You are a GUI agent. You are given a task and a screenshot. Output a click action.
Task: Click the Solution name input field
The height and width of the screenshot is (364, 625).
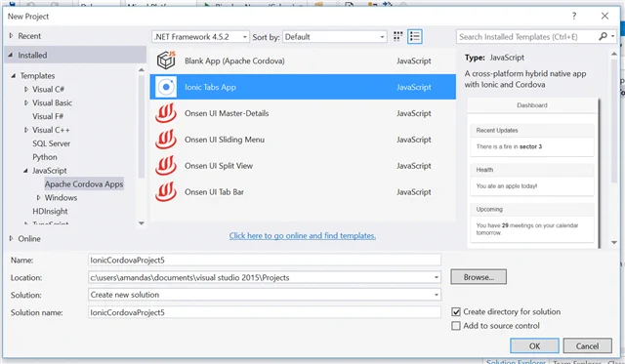265,312
